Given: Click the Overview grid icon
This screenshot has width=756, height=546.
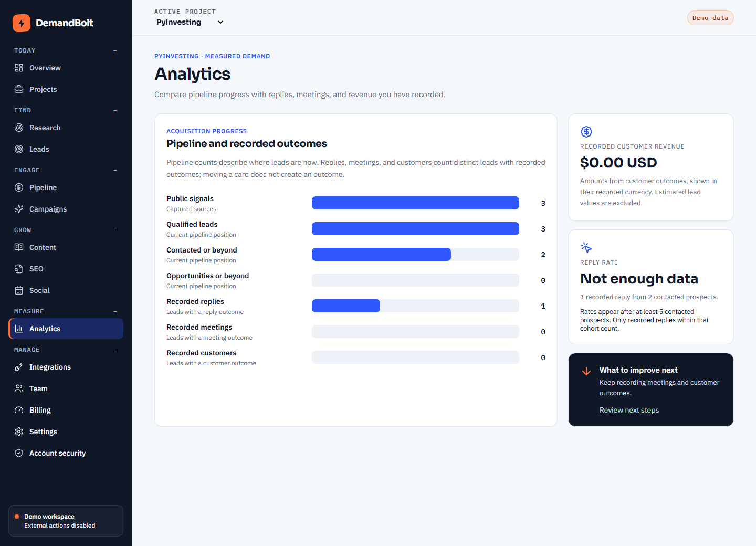Looking at the screenshot, I should [x=19, y=68].
